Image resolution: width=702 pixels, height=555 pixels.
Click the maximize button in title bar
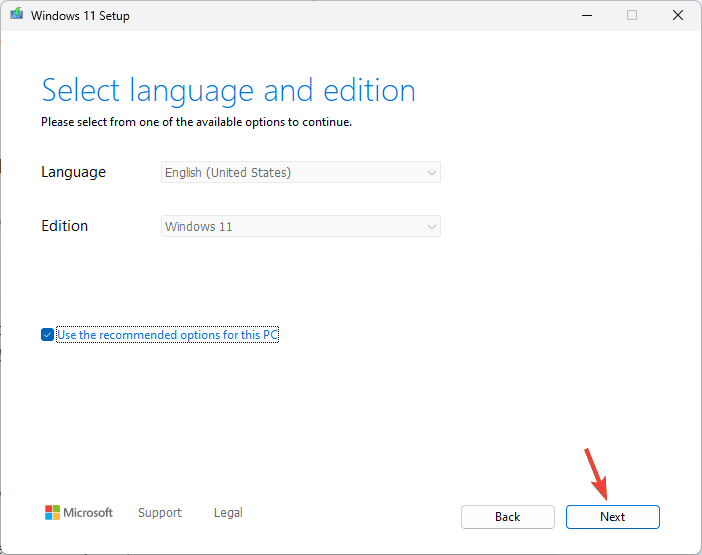tap(632, 15)
